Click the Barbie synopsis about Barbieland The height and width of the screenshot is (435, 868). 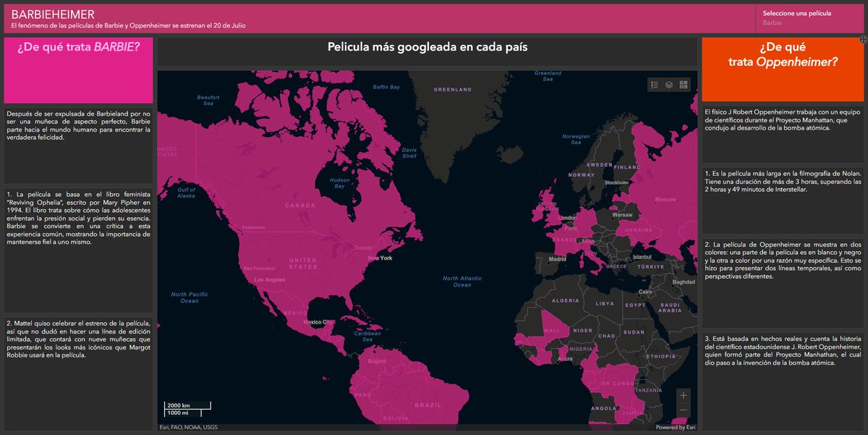coord(78,126)
